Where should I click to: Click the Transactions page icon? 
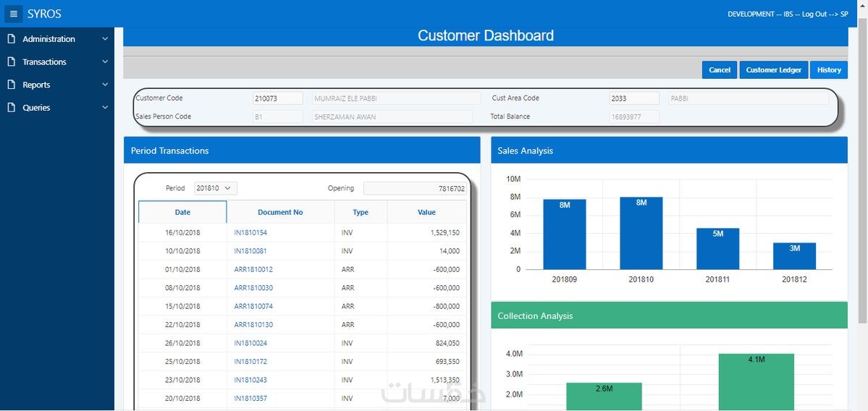click(x=11, y=62)
